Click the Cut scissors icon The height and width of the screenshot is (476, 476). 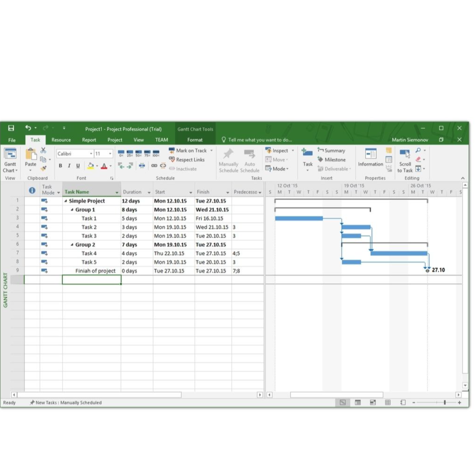point(43,150)
